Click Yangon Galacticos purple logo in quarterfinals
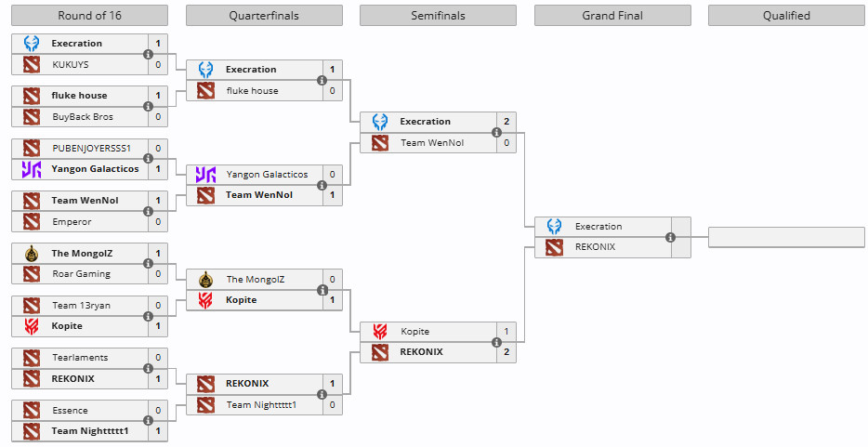868x447 pixels. 205,175
